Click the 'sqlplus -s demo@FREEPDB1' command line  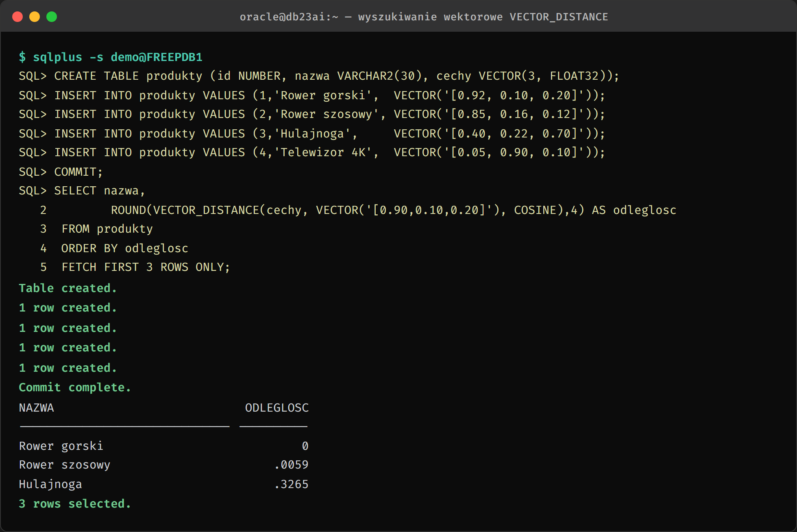coord(111,57)
